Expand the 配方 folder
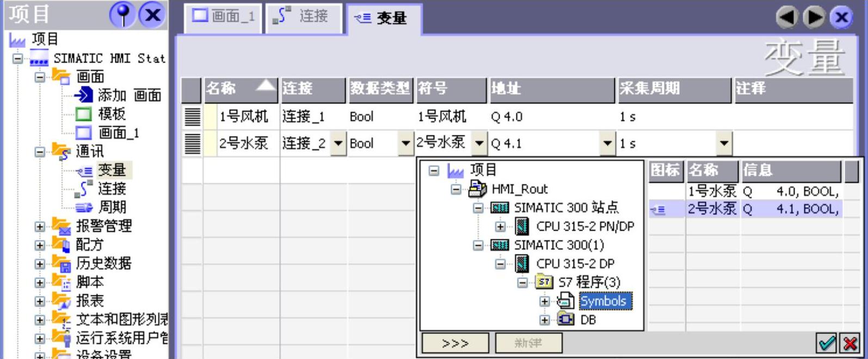 pos(40,245)
